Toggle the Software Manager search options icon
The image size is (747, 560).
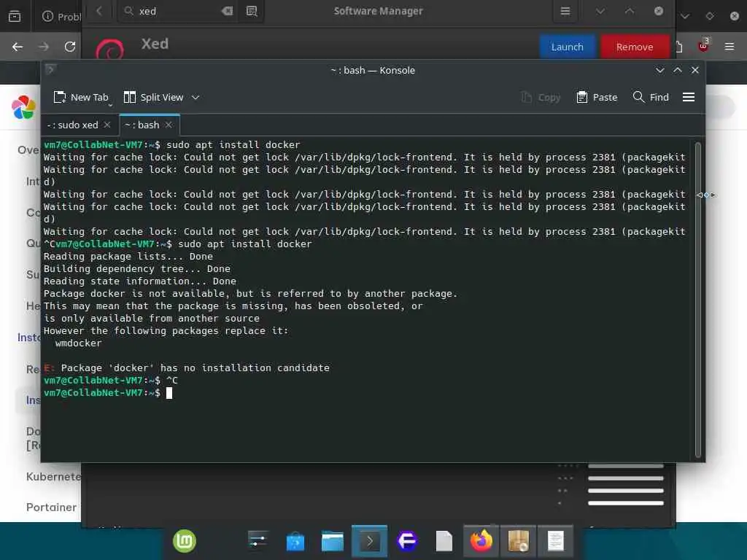click(x=251, y=11)
